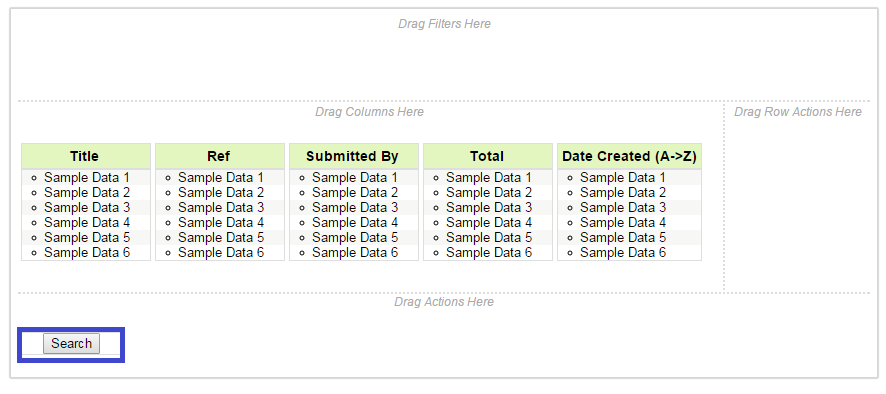Click the Date Created (A->Z) header
886x394 pixels.
tap(629, 156)
